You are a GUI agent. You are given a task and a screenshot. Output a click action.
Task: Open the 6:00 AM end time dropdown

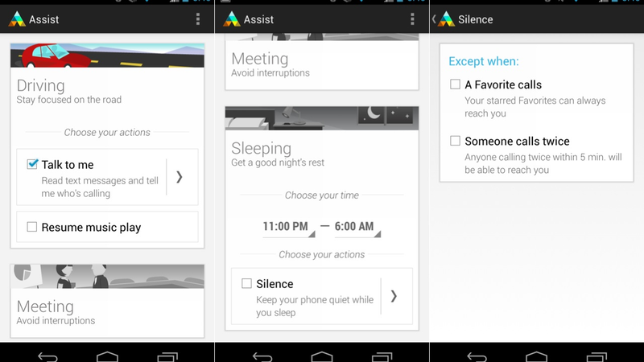[x=357, y=227]
